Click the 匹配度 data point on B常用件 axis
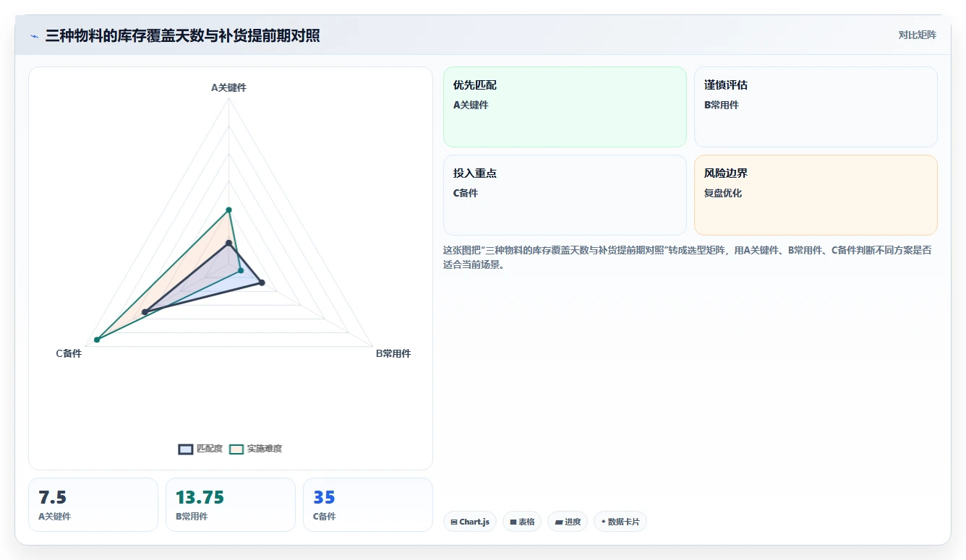The image size is (966, 560). tap(262, 283)
